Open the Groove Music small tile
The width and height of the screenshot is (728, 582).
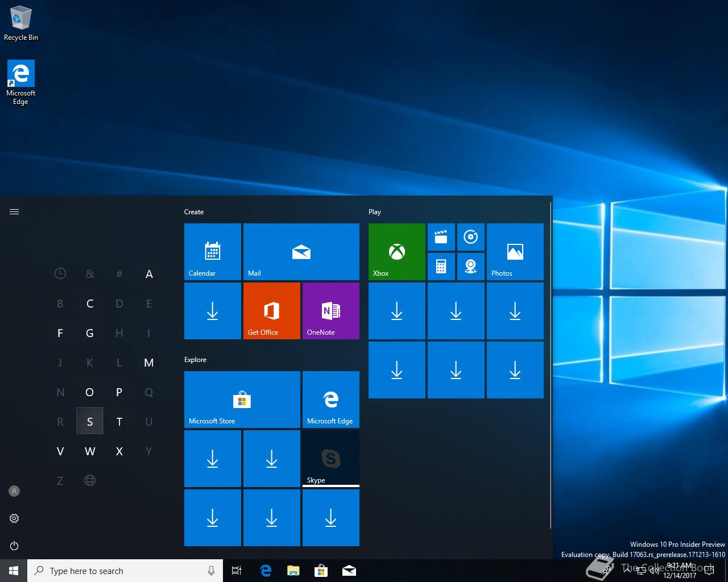(471, 237)
